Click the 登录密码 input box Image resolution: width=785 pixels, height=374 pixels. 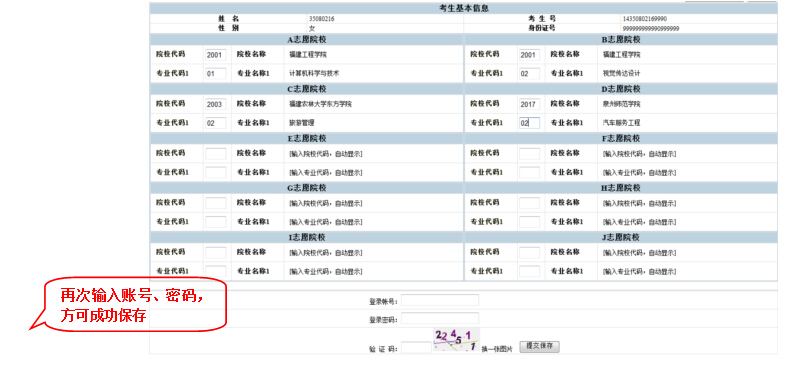pyautogui.click(x=440, y=319)
